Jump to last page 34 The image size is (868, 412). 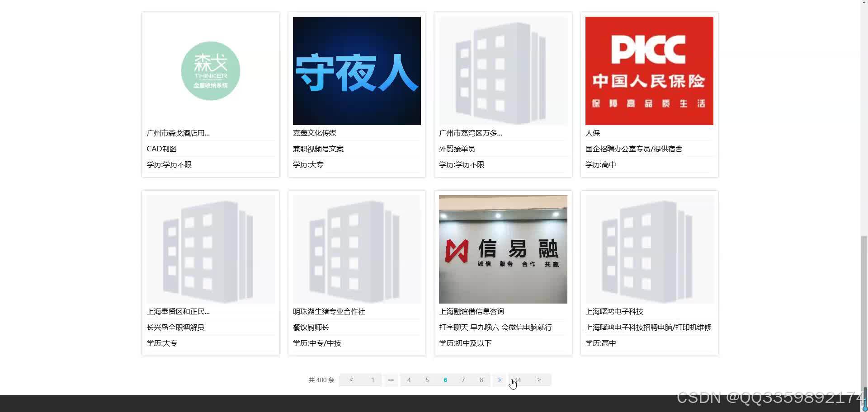pyautogui.click(x=518, y=380)
